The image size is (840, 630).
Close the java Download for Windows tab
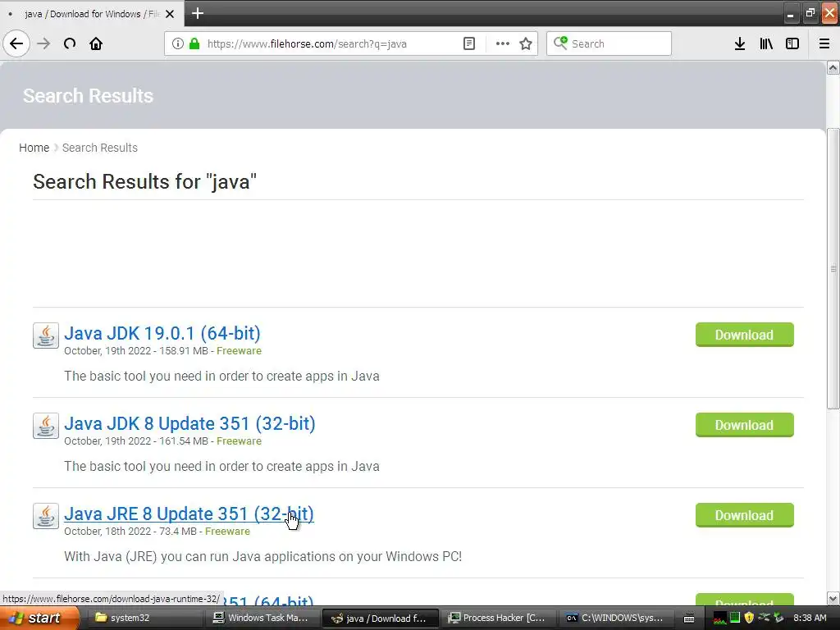tap(170, 14)
